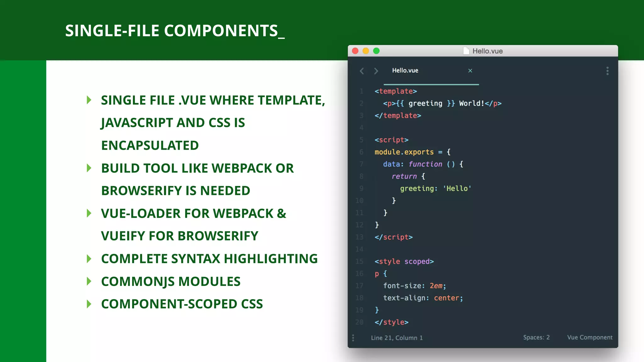
Task: Click the COMPONENT-SCOPED CSS bullet
Action: [x=182, y=304]
